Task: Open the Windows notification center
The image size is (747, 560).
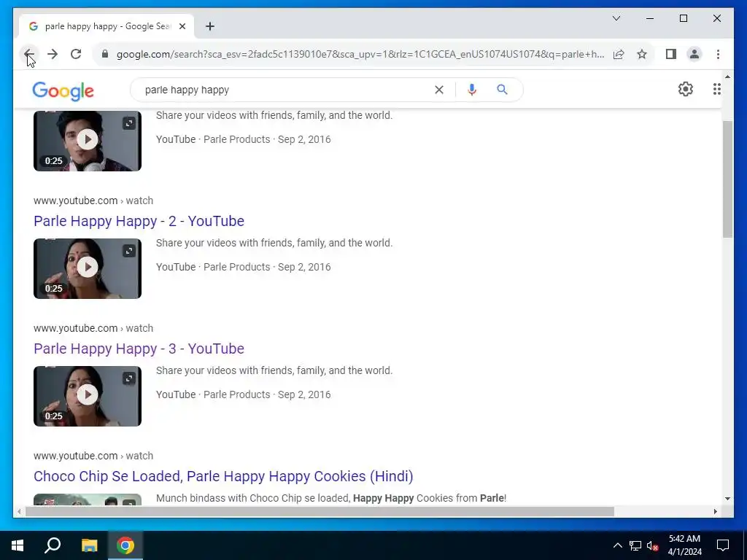Action: (723, 545)
